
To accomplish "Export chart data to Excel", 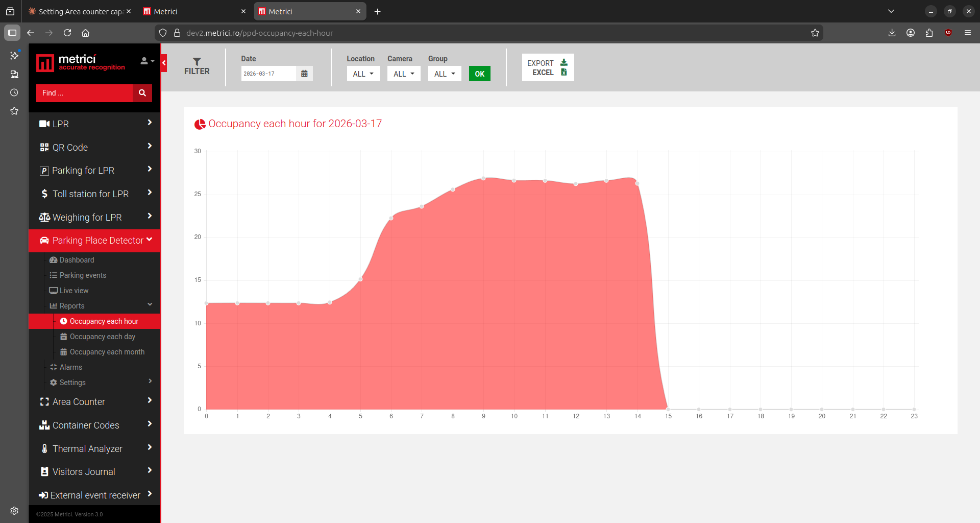I will point(548,67).
